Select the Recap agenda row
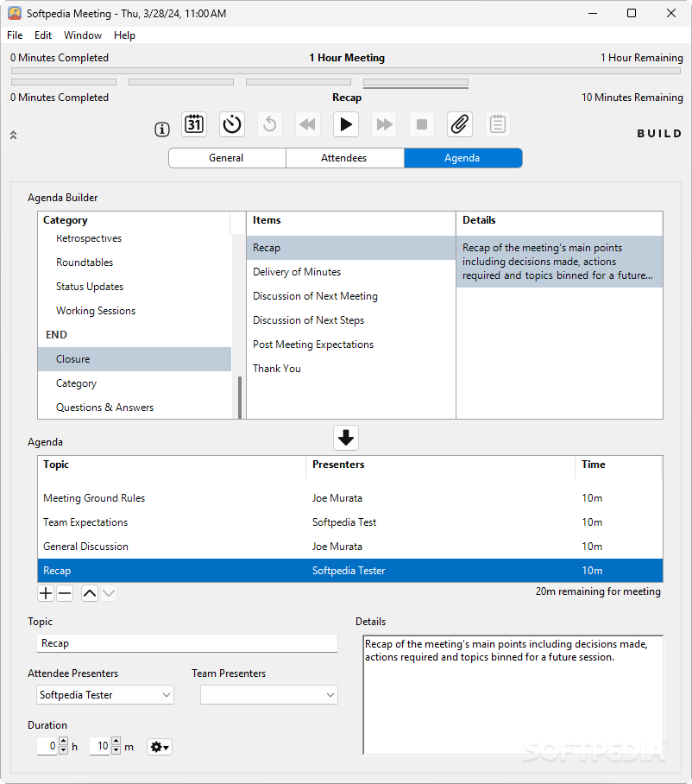The width and height of the screenshot is (692, 784). [x=350, y=571]
